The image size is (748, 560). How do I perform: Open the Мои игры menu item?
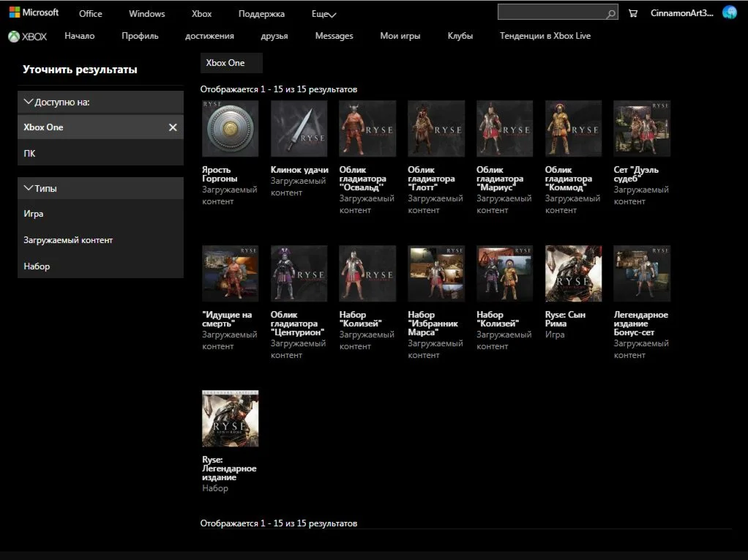click(x=400, y=36)
